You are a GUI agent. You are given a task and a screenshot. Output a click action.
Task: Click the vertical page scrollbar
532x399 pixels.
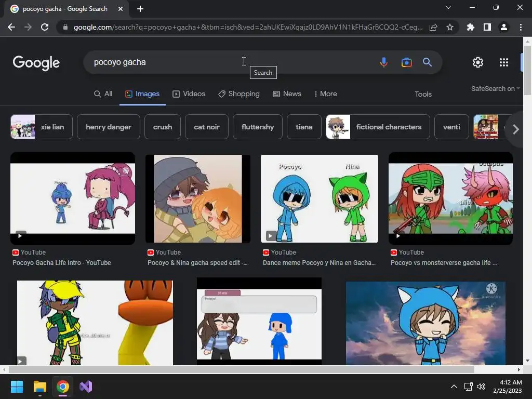[527, 70]
